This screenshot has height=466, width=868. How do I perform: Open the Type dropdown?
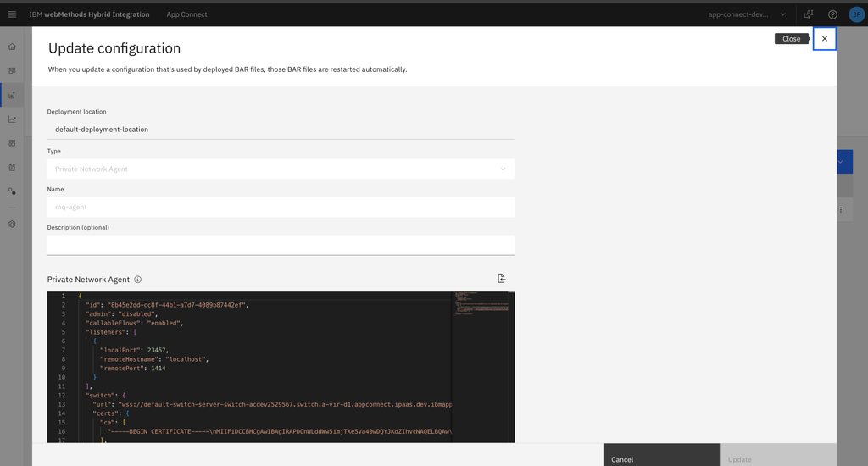pos(281,169)
